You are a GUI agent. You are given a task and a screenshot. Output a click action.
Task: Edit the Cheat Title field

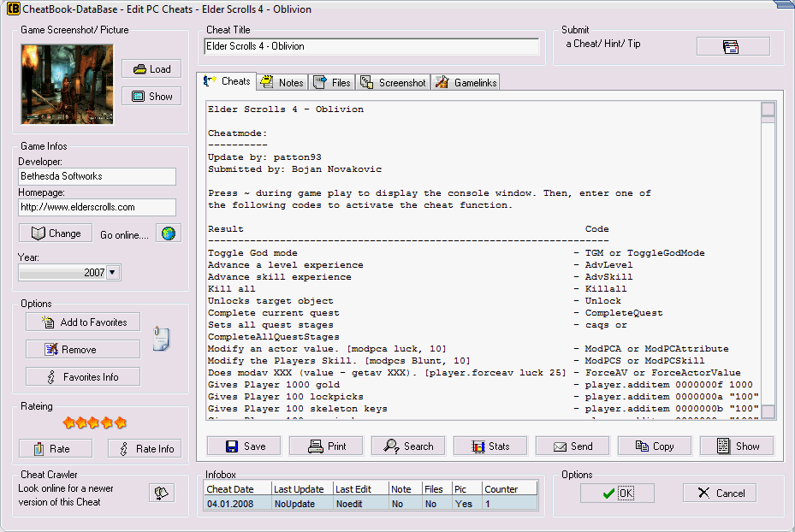click(371, 46)
